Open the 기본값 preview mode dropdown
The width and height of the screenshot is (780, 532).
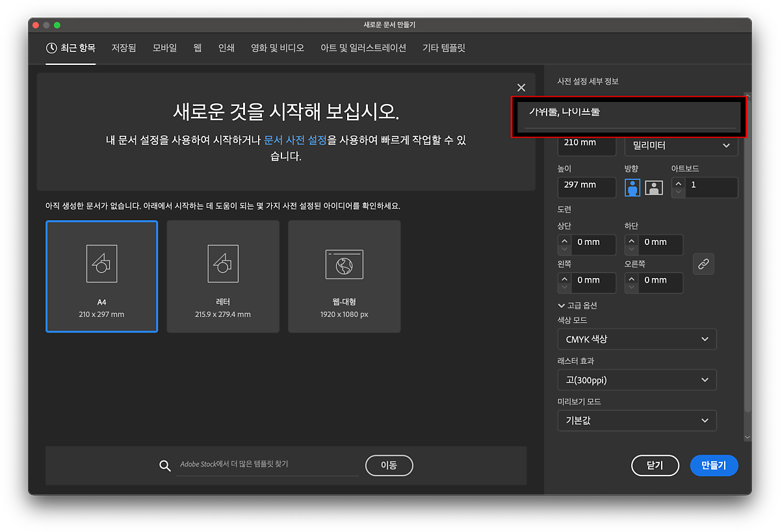636,420
